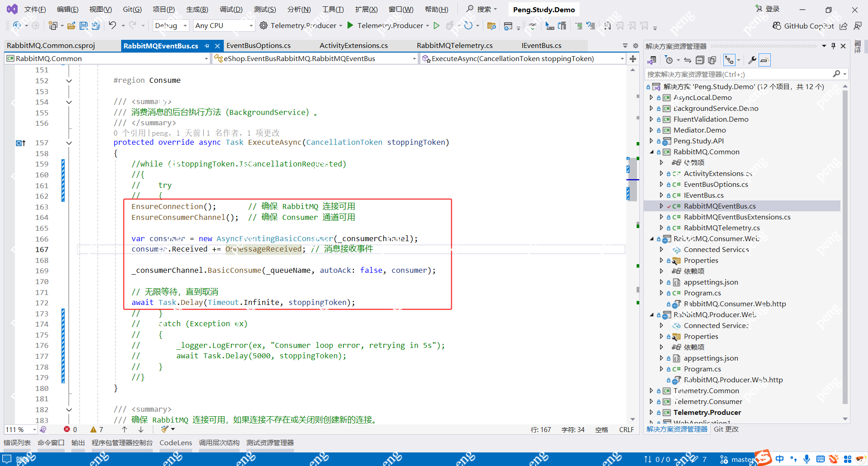Image resolution: width=868 pixels, height=466 pixels.
Task: Open the 工具(T) menu
Action: pyautogui.click(x=333, y=10)
